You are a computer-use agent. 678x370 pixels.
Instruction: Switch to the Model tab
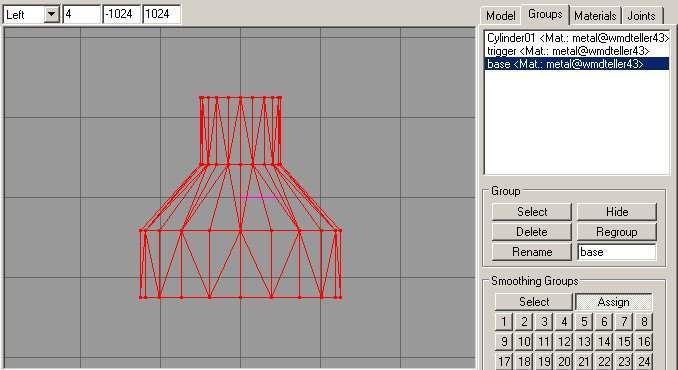coord(501,16)
